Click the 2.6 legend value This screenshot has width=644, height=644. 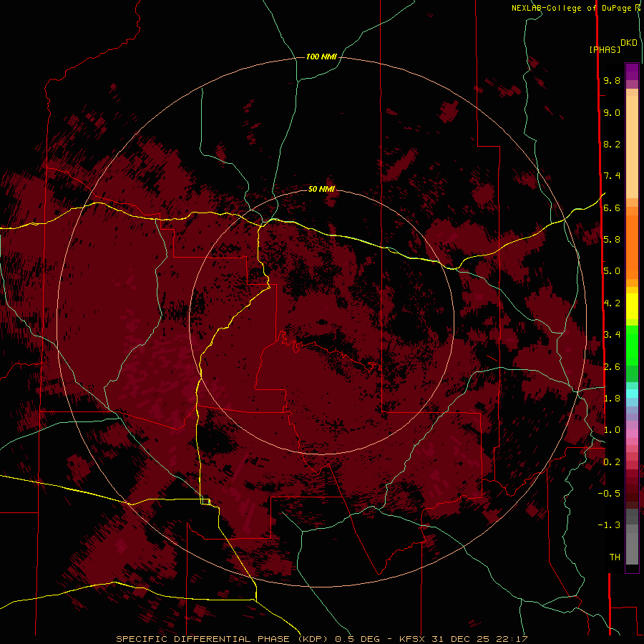[x=612, y=367]
